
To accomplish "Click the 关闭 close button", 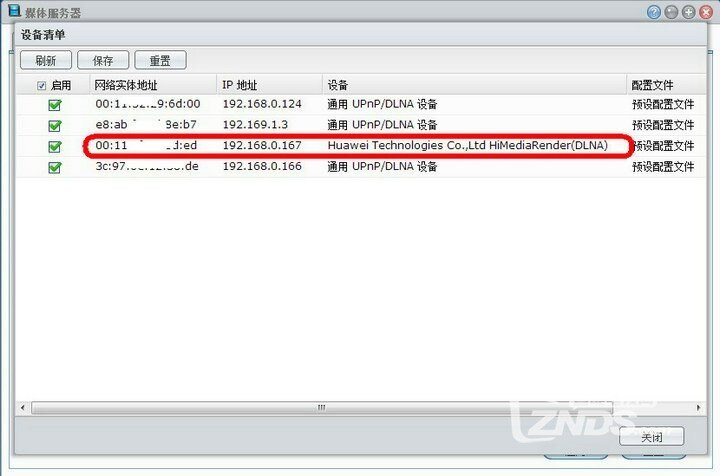I will tap(652, 437).
